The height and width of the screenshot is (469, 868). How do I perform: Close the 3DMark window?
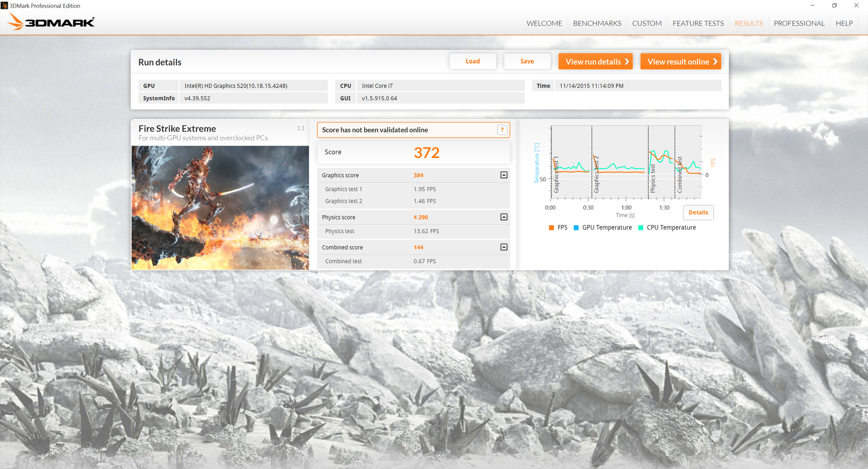[856, 5]
